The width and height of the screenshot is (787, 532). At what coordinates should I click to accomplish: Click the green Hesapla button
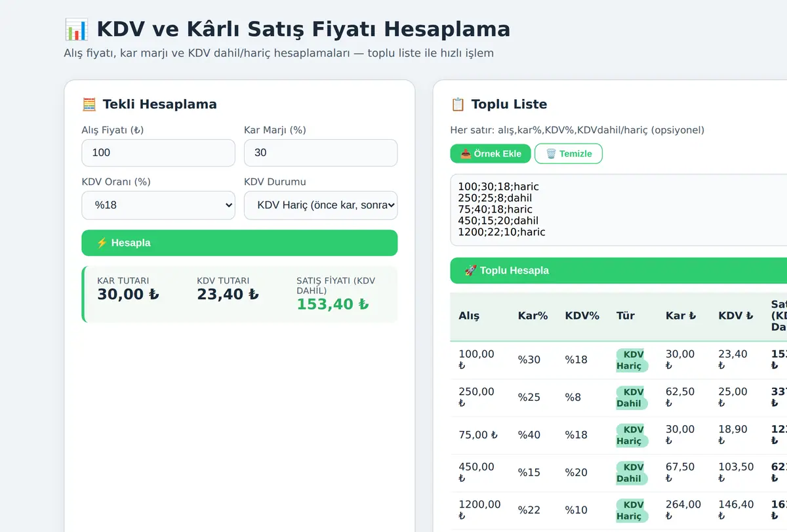(239, 243)
